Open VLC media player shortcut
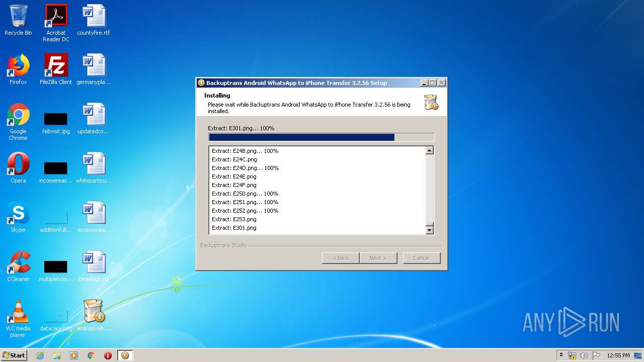644x362 pixels. (18, 319)
